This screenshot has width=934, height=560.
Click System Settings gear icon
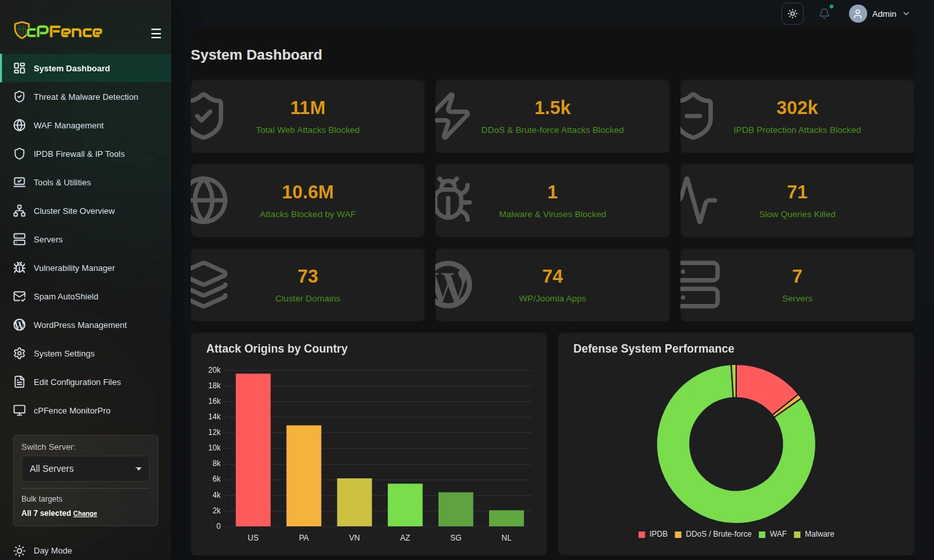[19, 353]
